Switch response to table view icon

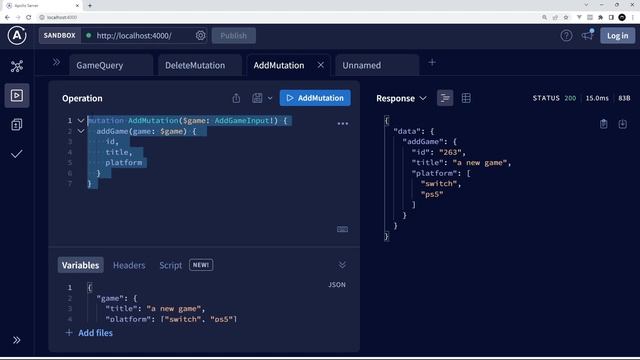click(x=466, y=98)
